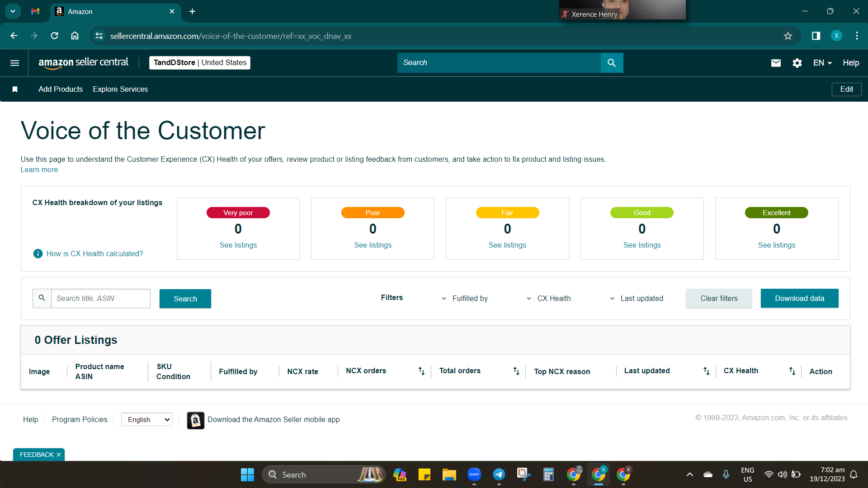Open the EN language dropdown
Viewport: 868px width, 488px height.
[x=822, y=63]
